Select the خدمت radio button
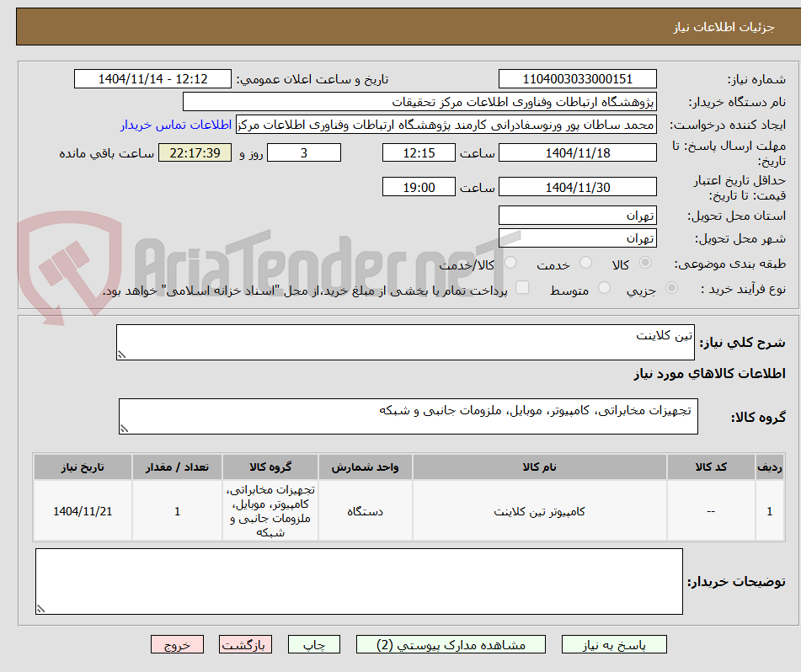This screenshot has width=801, height=672. [585, 263]
